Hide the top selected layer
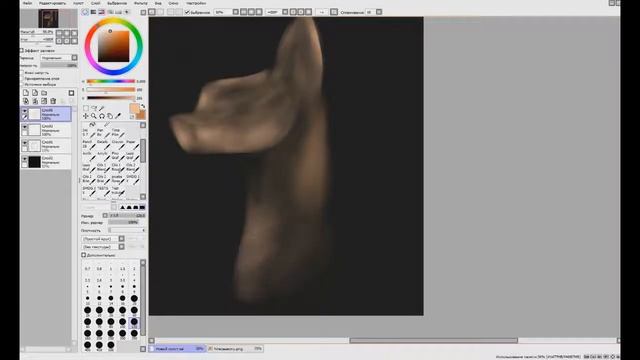 tap(24, 111)
